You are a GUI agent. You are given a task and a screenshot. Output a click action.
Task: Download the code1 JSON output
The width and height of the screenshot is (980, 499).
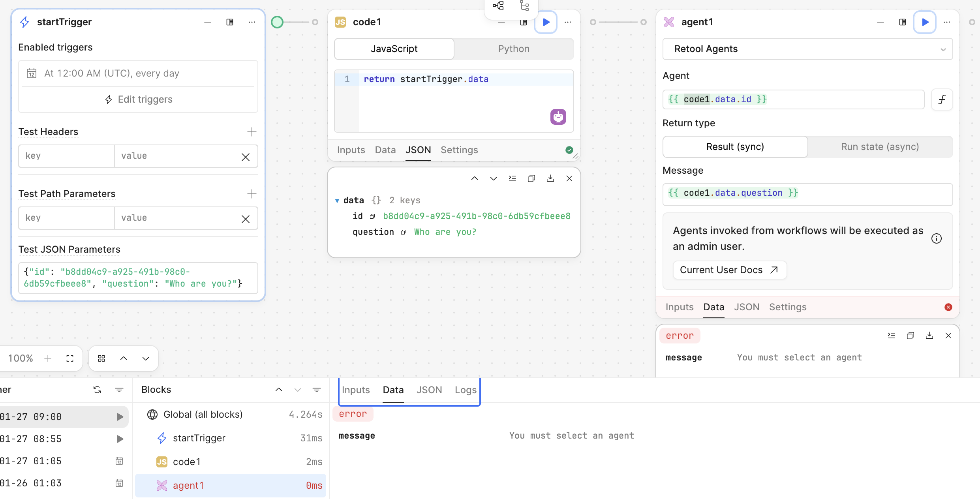(550, 178)
